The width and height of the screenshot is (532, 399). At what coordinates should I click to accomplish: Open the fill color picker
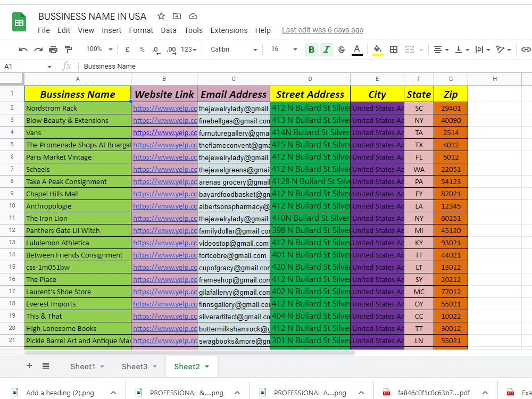click(378, 49)
